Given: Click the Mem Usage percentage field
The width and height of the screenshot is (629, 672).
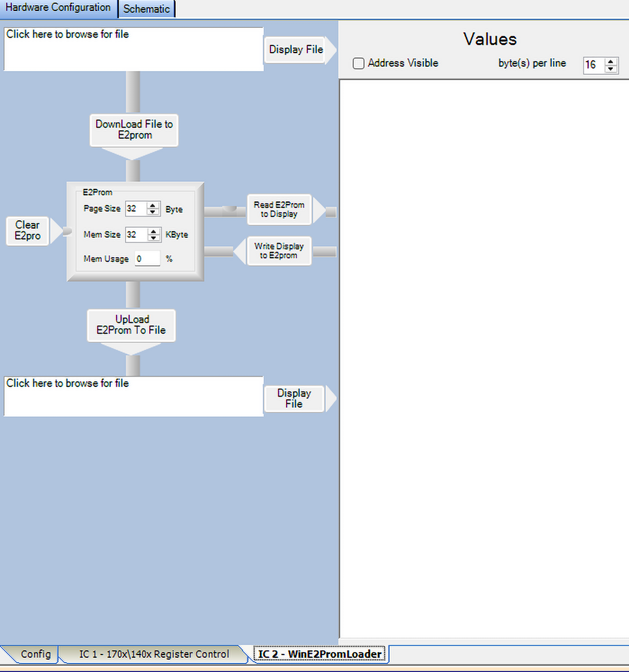Looking at the screenshot, I should [x=147, y=259].
